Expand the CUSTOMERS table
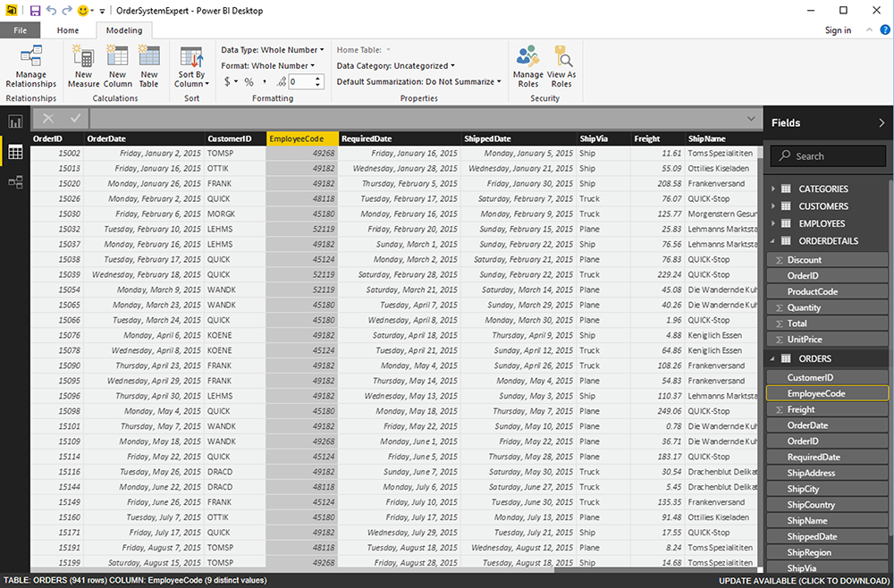Image resolution: width=894 pixels, height=588 pixels. (x=773, y=206)
